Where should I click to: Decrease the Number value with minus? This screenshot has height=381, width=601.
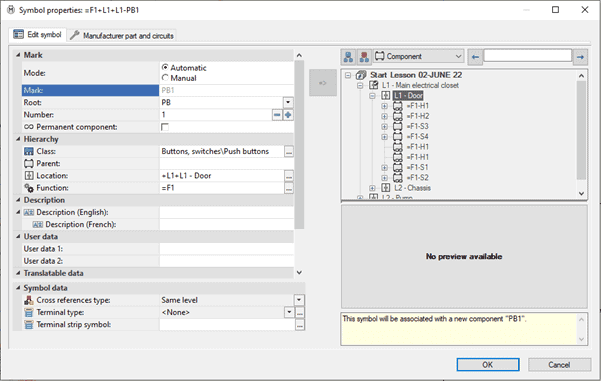point(277,115)
